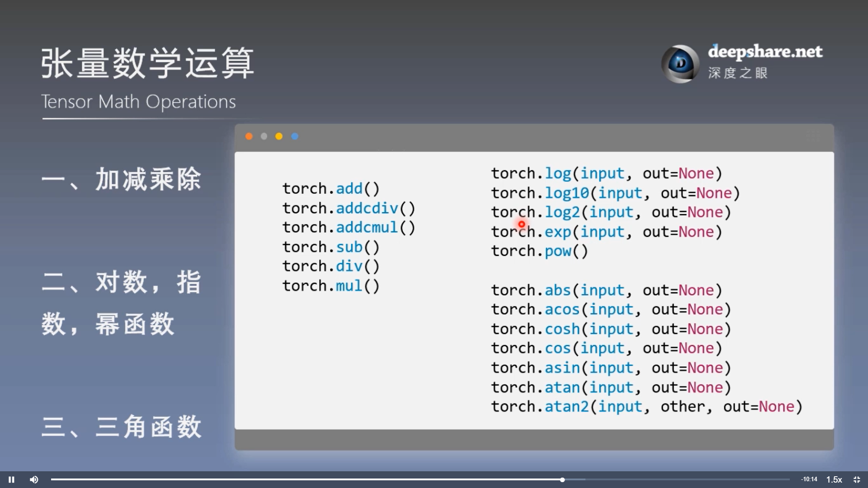This screenshot has width=868, height=488.
Task: Click the torch.log2(input, out=None) line
Action: pyautogui.click(x=611, y=213)
